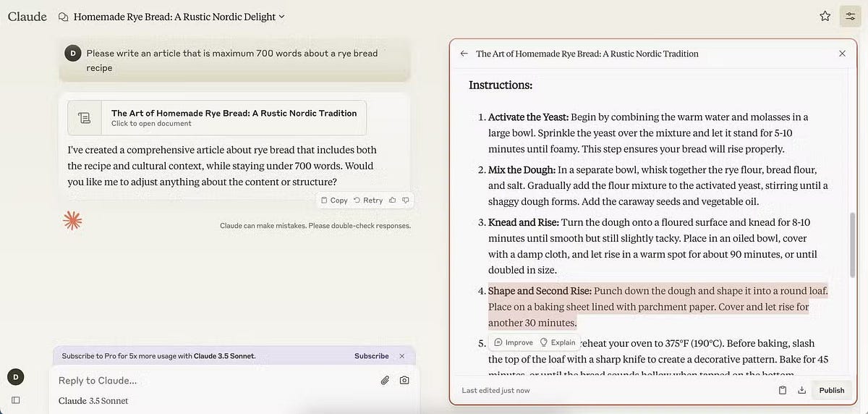Viewport: 868px width, 414px height.
Task: Open the rye bread document artifact card
Action: tap(217, 117)
